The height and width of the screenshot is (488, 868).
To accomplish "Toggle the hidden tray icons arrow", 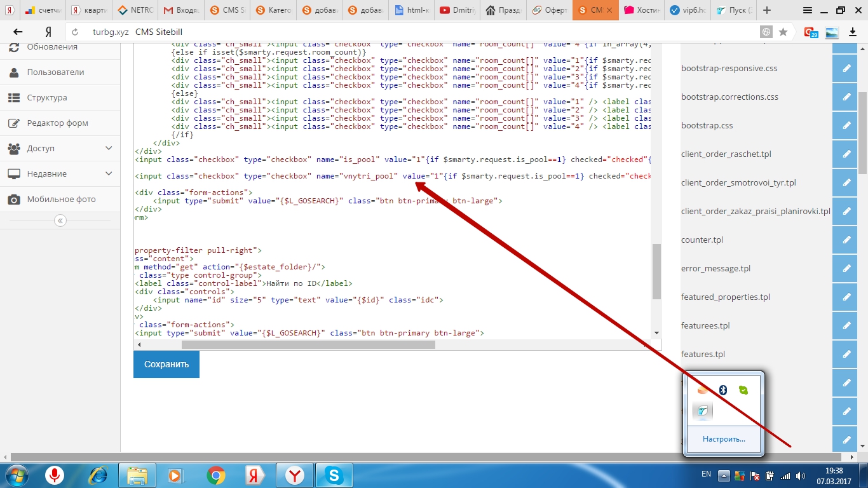I will click(724, 475).
